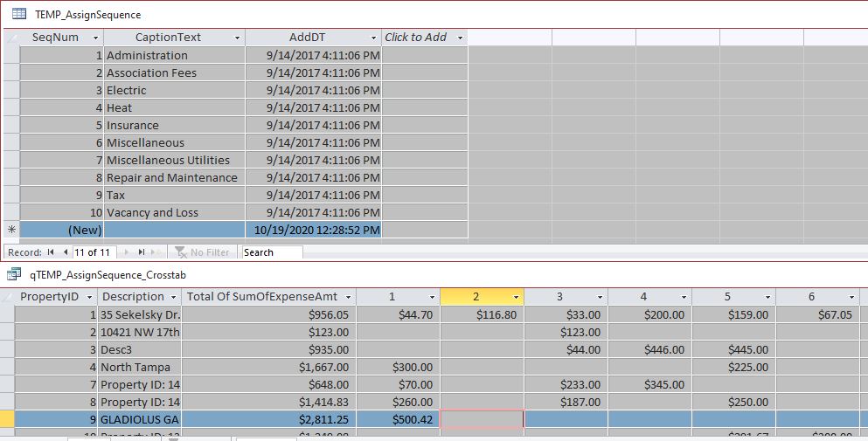Select the Association Fees cell

(x=174, y=72)
